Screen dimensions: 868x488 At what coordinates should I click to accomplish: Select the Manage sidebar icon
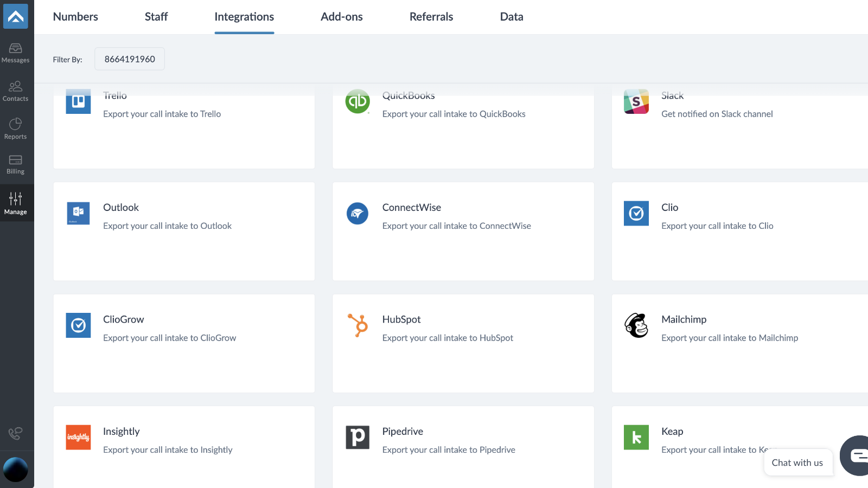coord(16,202)
